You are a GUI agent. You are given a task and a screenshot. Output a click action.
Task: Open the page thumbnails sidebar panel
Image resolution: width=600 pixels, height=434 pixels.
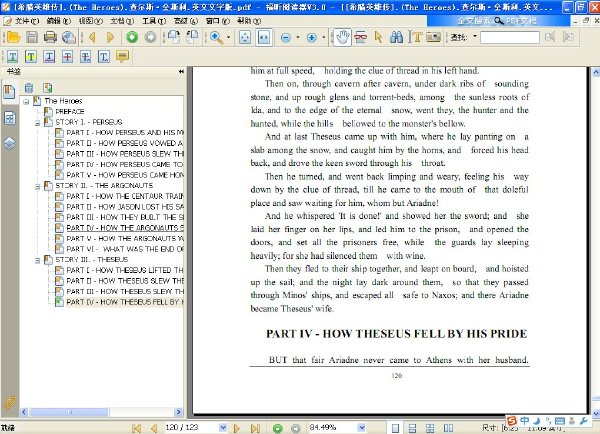10,118
